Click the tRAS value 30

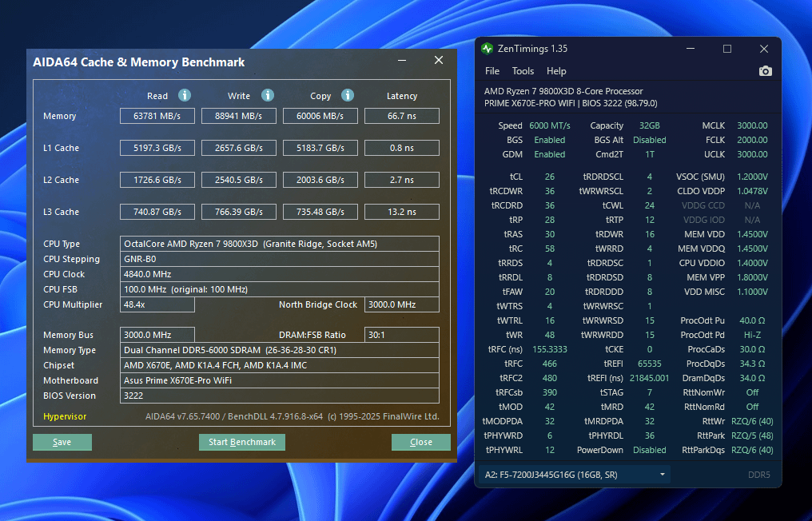coord(549,234)
